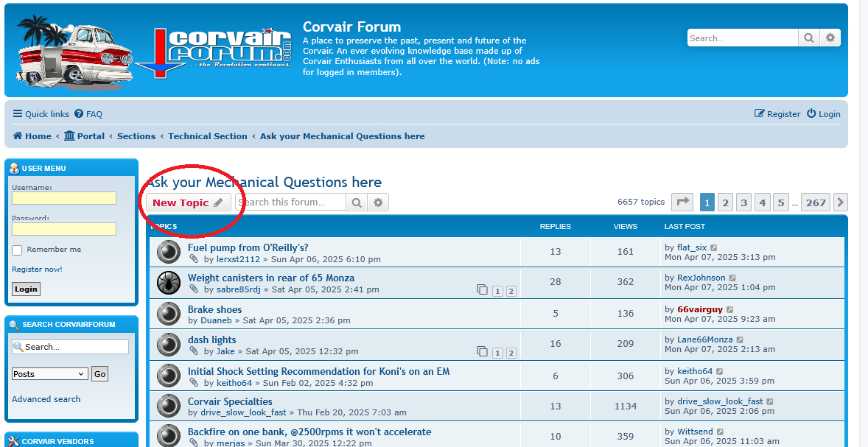Open page 2 of Weight canisters topic
The image size is (868, 447).
[511, 291]
